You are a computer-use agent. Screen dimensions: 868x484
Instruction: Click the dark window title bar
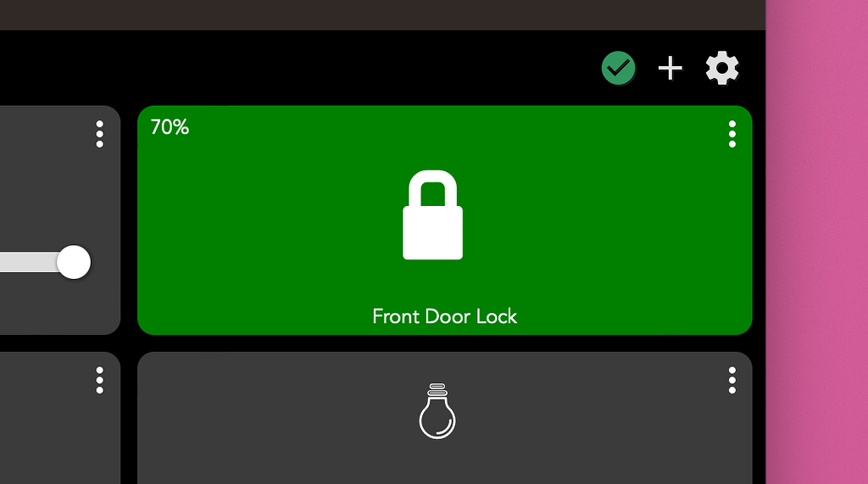point(382,15)
